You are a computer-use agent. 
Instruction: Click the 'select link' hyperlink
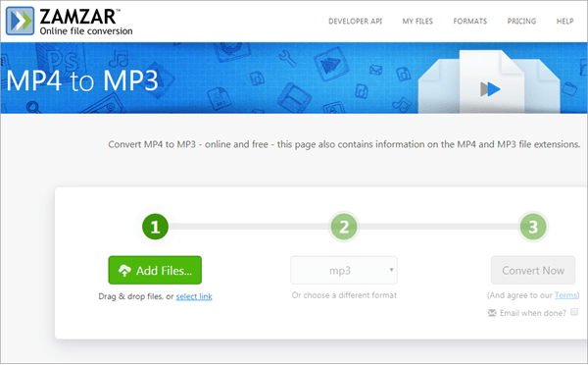pos(194,296)
